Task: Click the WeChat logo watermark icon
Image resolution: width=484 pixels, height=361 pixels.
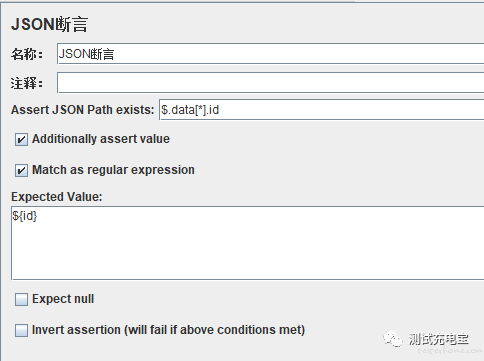Action: [393, 339]
